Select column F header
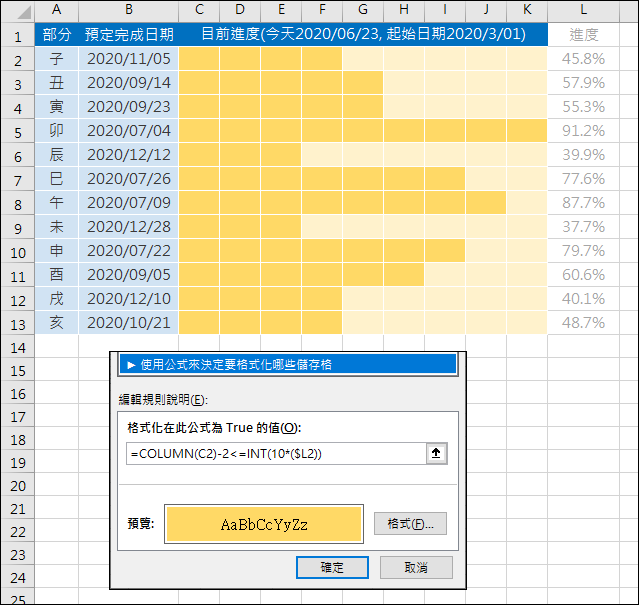 (322, 10)
